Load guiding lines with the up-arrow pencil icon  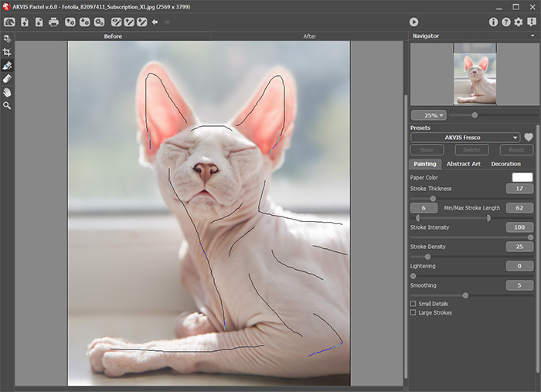pos(129,22)
